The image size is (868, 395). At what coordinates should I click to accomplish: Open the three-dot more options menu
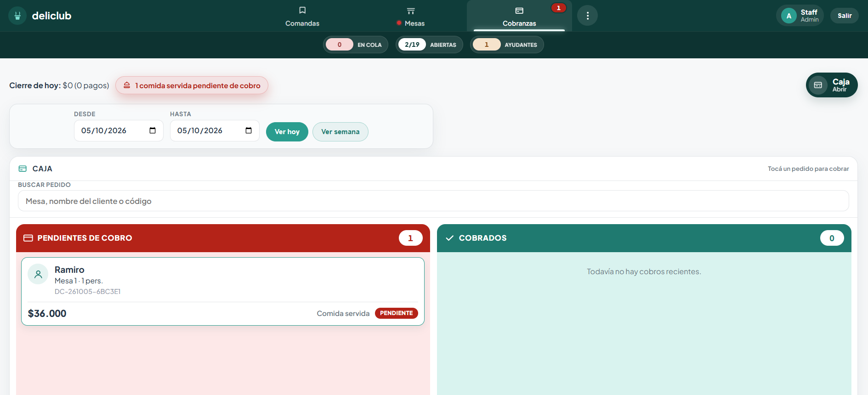tap(587, 16)
